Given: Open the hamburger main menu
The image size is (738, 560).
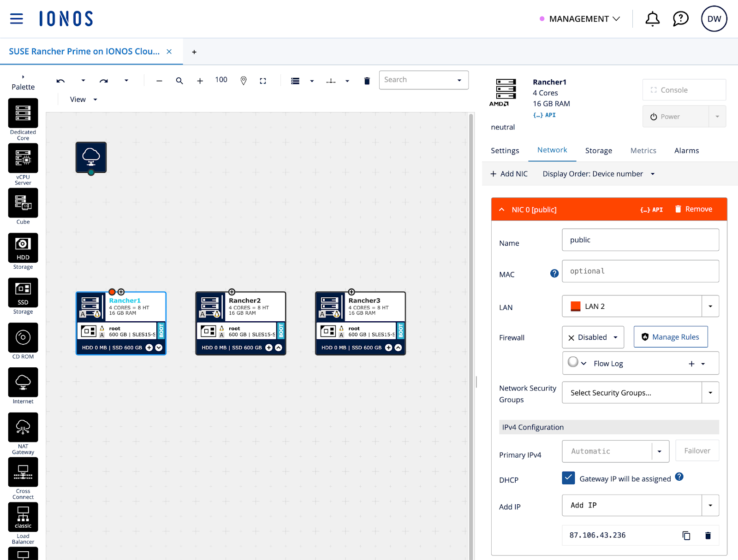Looking at the screenshot, I should pos(17,19).
